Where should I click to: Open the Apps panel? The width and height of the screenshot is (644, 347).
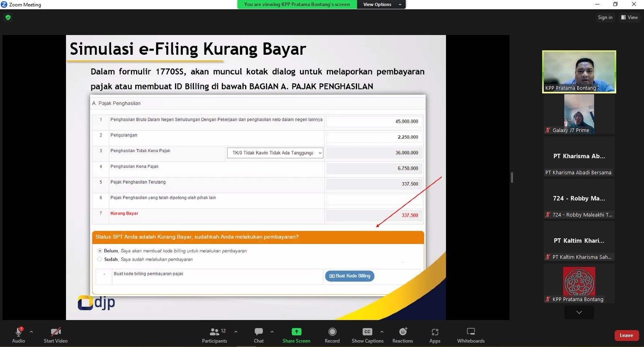[x=435, y=332]
